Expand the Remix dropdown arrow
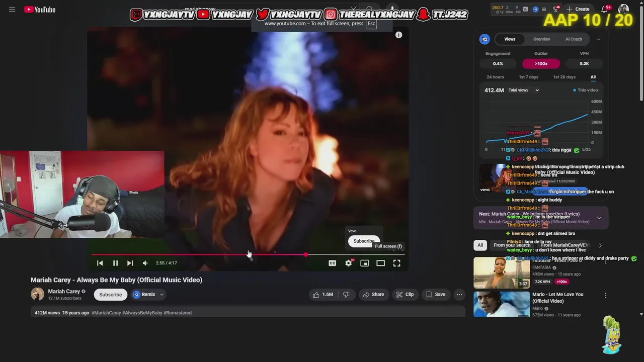This screenshot has height=362, width=644. (x=162, y=295)
